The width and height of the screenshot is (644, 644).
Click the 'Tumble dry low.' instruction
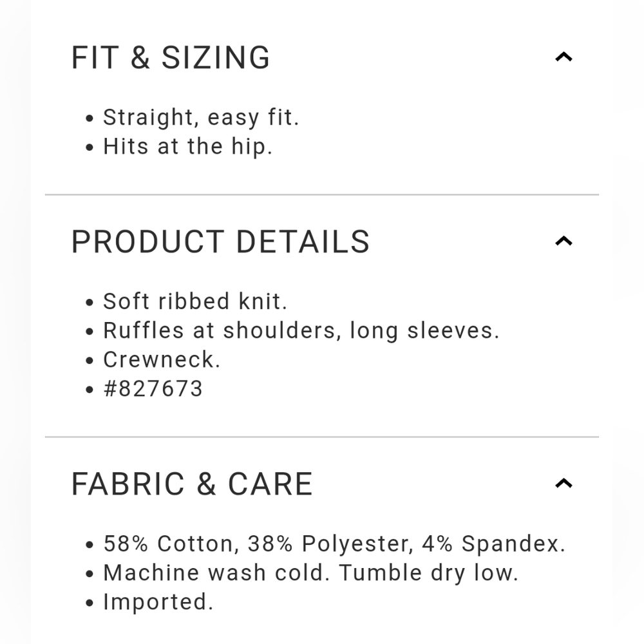(428, 573)
